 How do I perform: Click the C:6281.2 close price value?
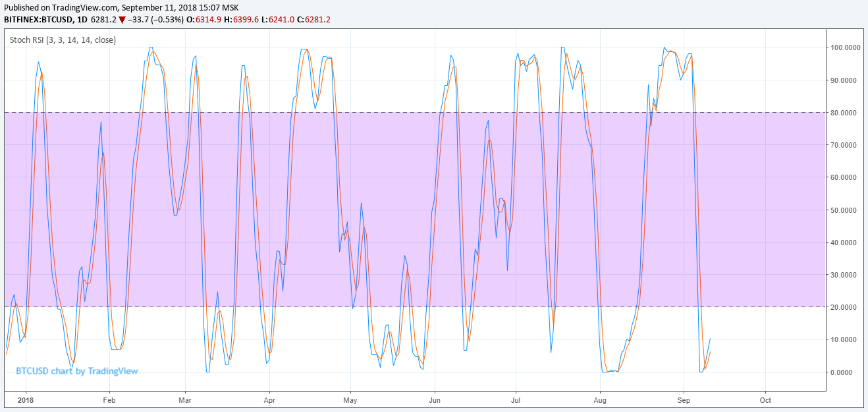[x=313, y=20]
